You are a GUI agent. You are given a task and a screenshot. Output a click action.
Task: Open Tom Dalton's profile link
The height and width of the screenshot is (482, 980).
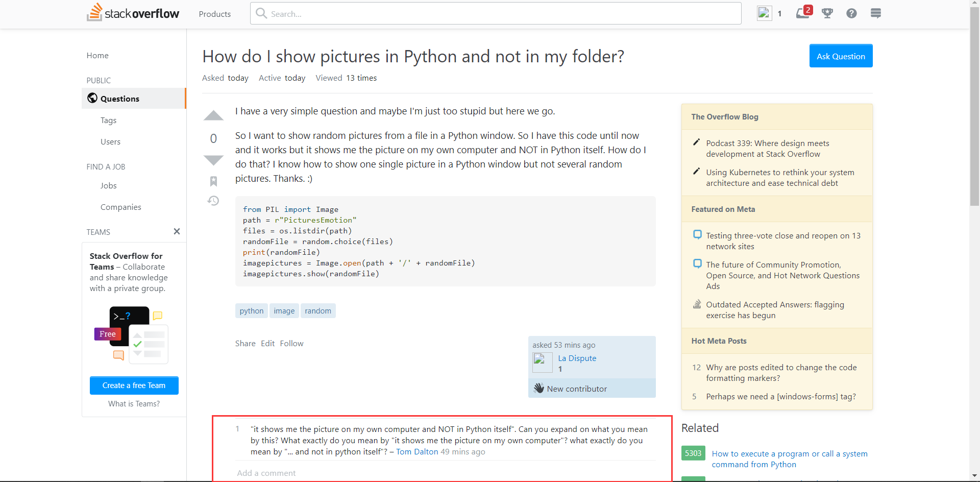click(x=417, y=451)
